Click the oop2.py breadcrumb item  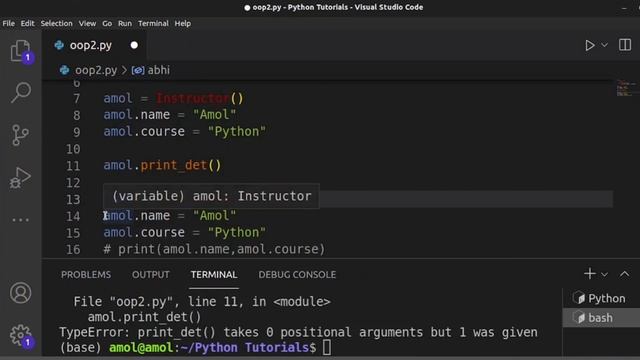(x=96, y=70)
